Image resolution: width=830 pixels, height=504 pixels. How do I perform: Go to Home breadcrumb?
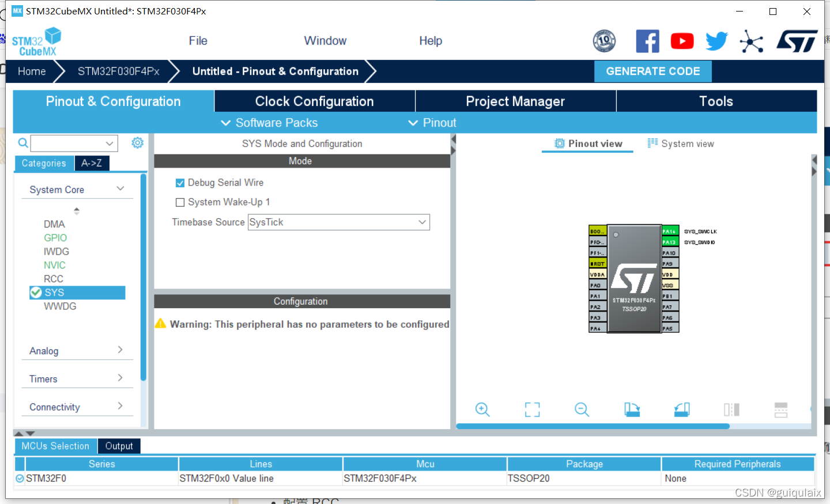point(32,71)
